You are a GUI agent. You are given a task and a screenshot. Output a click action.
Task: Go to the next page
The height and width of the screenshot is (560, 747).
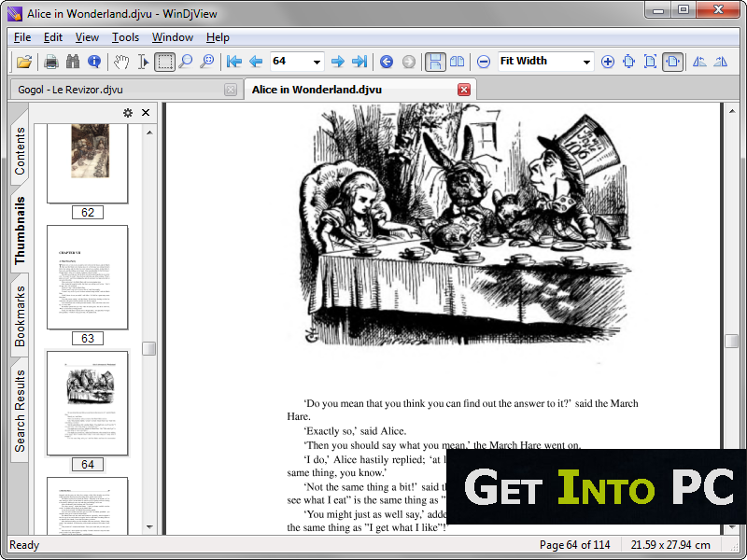coord(338,62)
